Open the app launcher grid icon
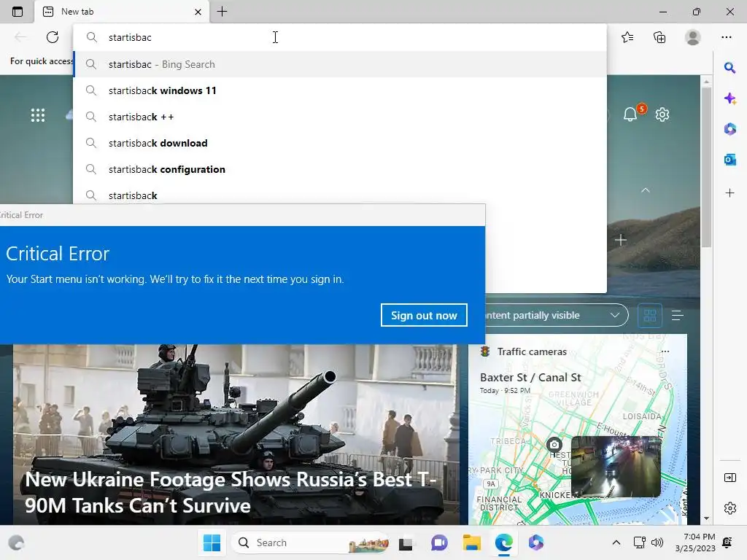The width and height of the screenshot is (747, 560). (38, 115)
